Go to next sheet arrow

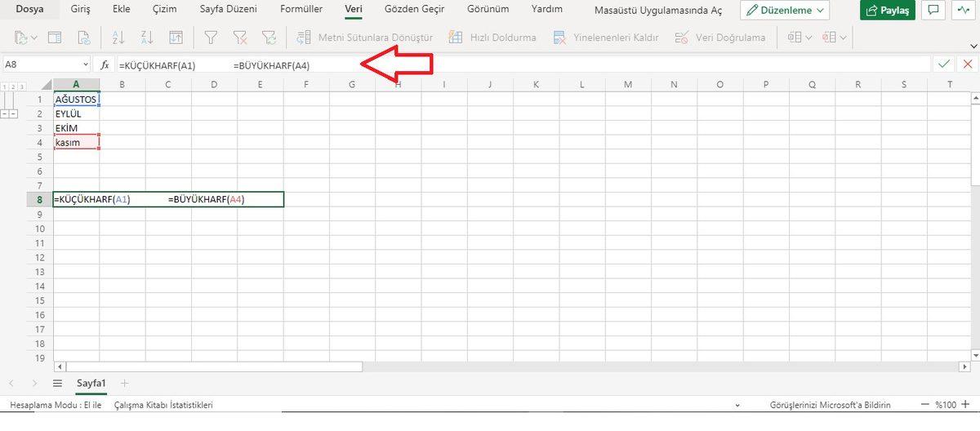pos(33,382)
